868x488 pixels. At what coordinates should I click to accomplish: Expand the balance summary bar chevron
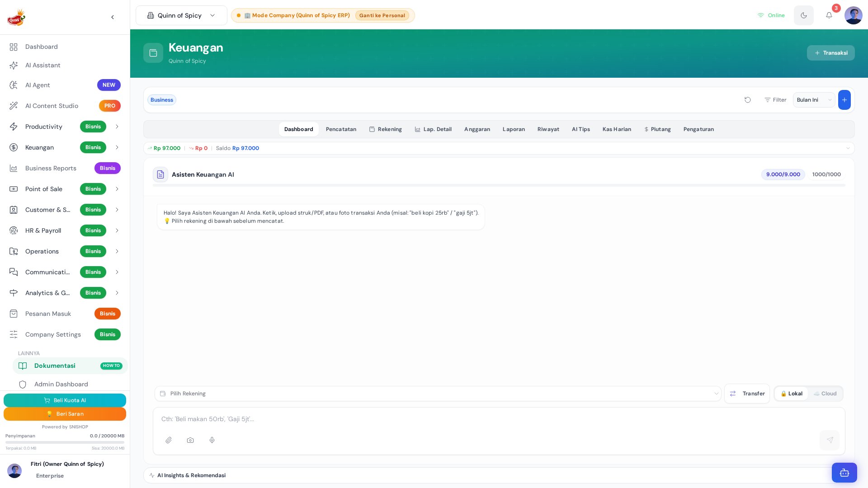[848, 148]
